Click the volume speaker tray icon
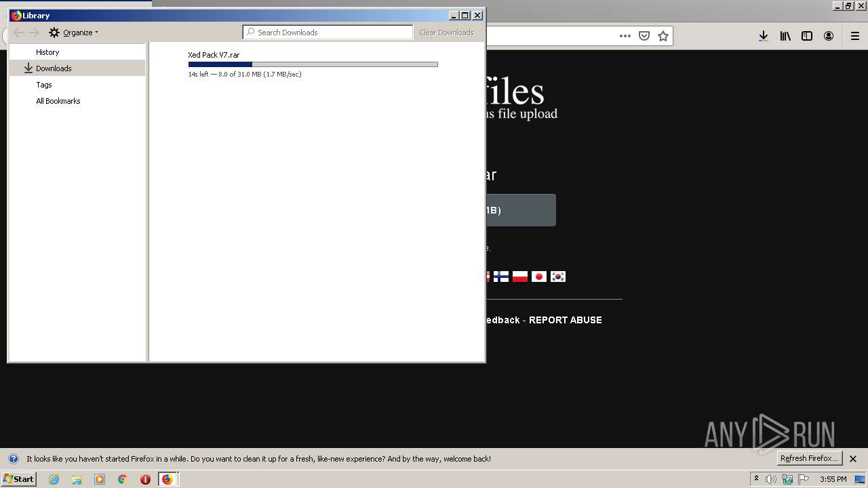The height and width of the screenshot is (488, 868). [770, 479]
